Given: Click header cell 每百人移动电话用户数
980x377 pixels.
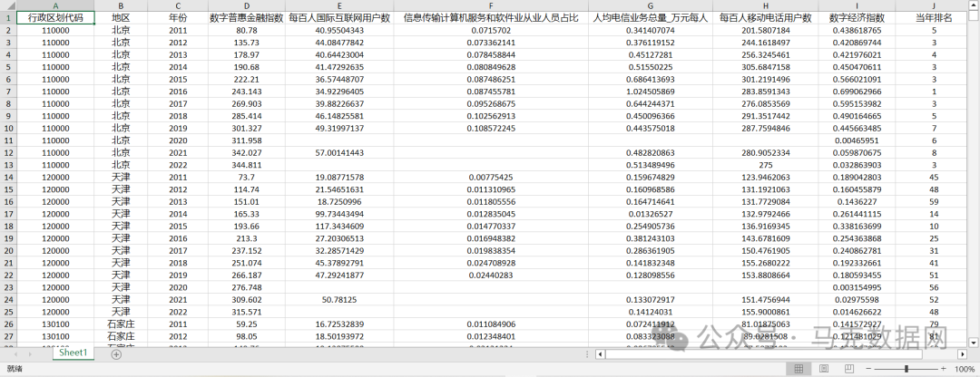Looking at the screenshot, I should (764, 18).
